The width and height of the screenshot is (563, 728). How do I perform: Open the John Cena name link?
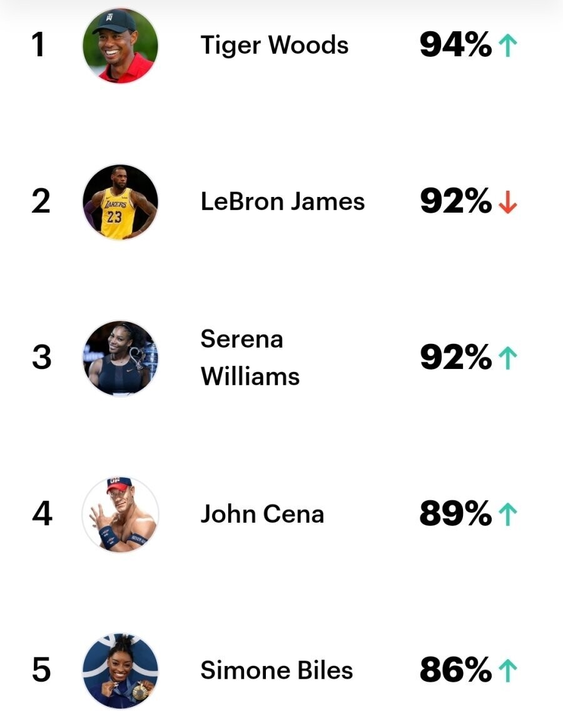pyautogui.click(x=262, y=515)
